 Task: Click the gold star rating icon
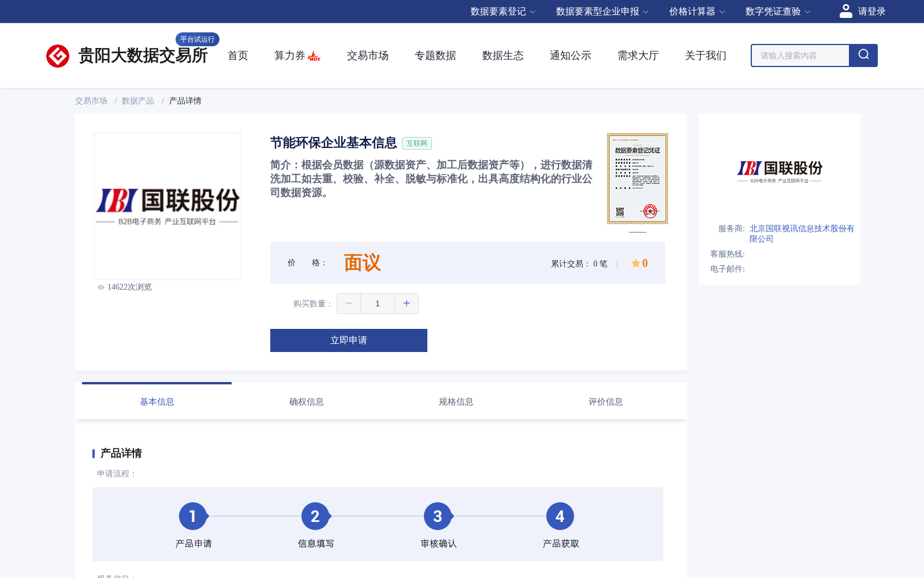point(635,264)
